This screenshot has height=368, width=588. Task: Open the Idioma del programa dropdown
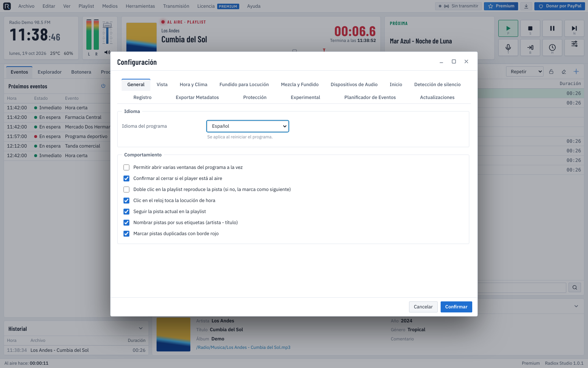click(248, 126)
